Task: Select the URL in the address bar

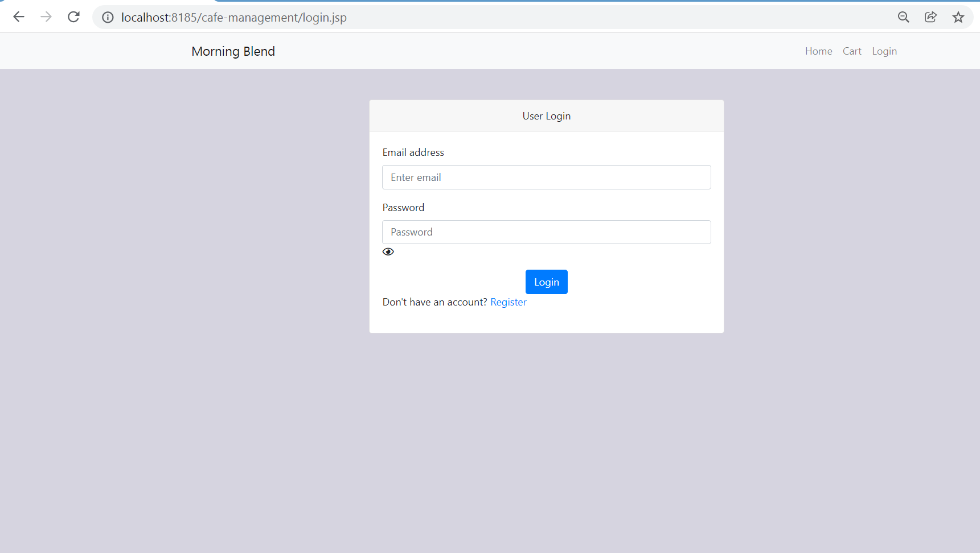Action: click(x=233, y=17)
